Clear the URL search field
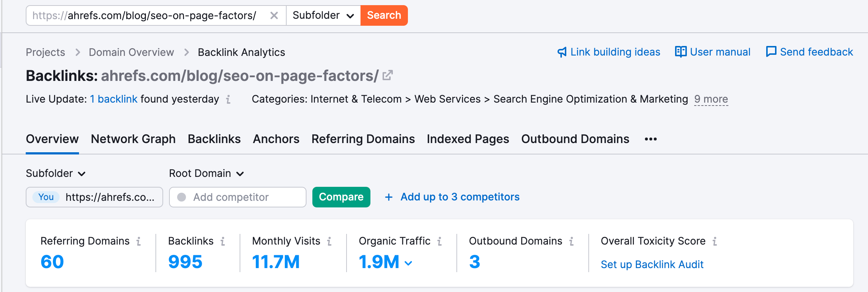Screen dimensions: 868x292 click(x=274, y=15)
